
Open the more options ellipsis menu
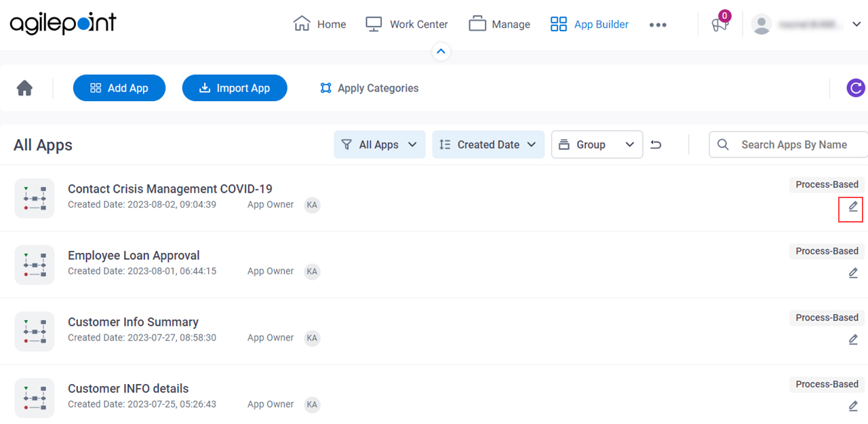click(658, 24)
